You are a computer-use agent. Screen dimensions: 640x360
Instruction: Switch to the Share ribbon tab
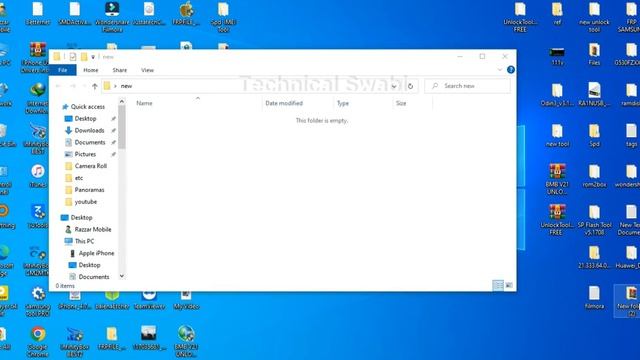[x=120, y=70]
